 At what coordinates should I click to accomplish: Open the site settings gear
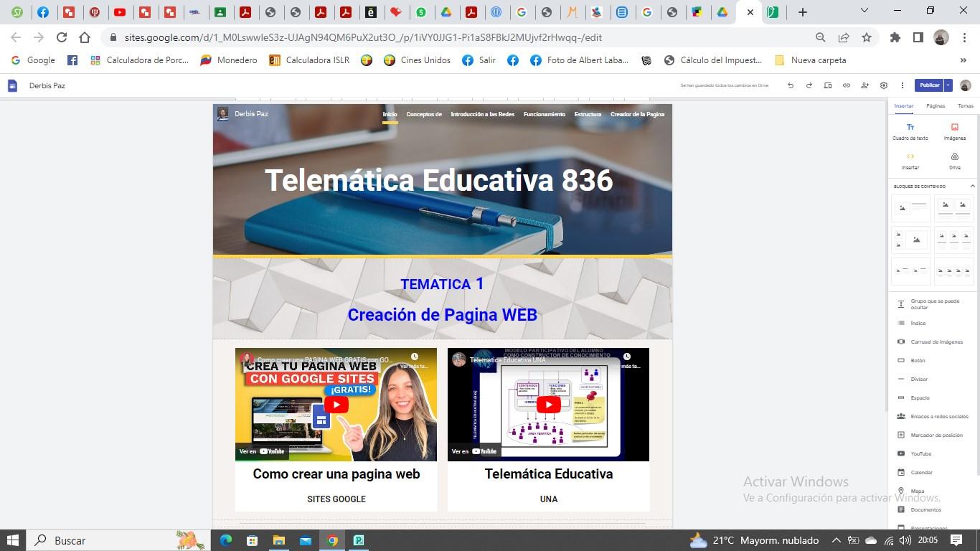point(884,85)
